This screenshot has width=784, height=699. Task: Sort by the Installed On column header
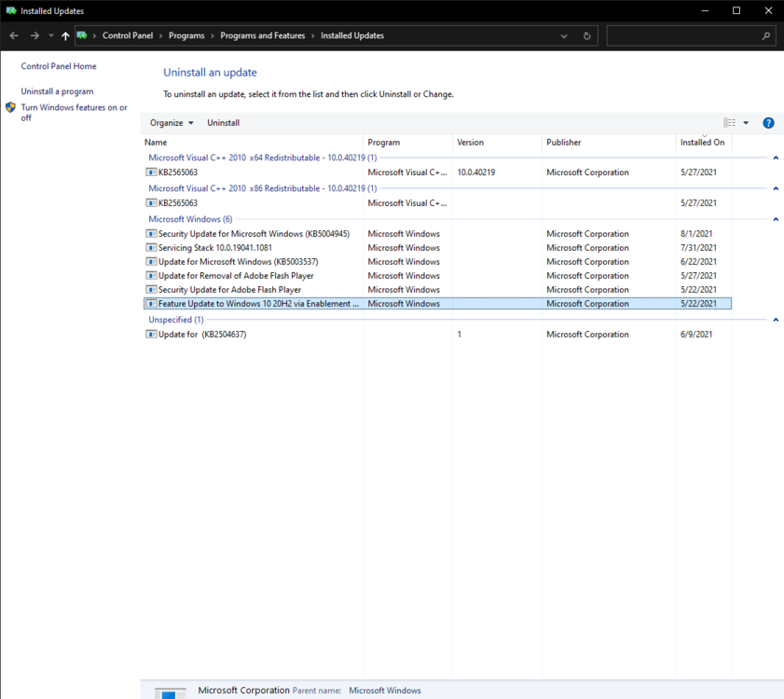click(702, 143)
